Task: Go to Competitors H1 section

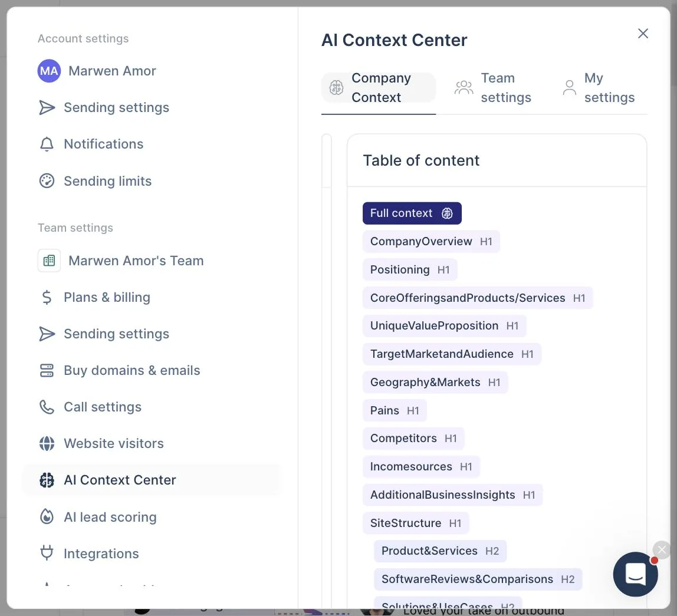Action: pyautogui.click(x=413, y=439)
